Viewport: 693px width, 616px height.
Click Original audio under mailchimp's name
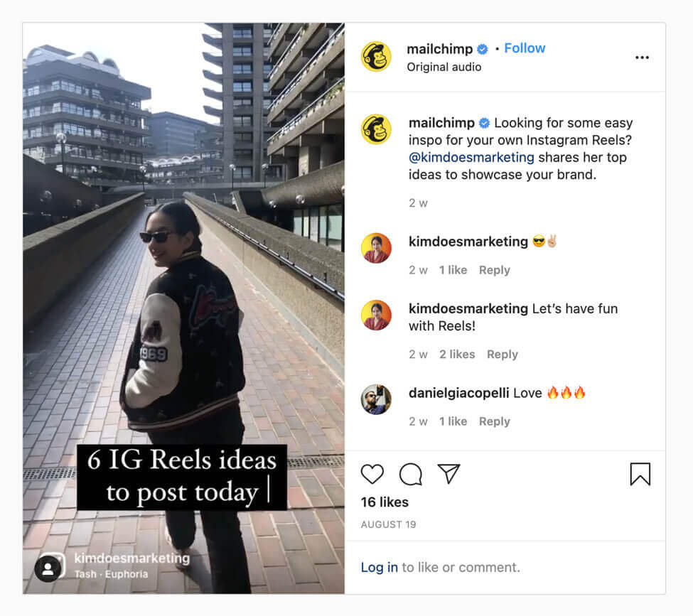(443, 67)
